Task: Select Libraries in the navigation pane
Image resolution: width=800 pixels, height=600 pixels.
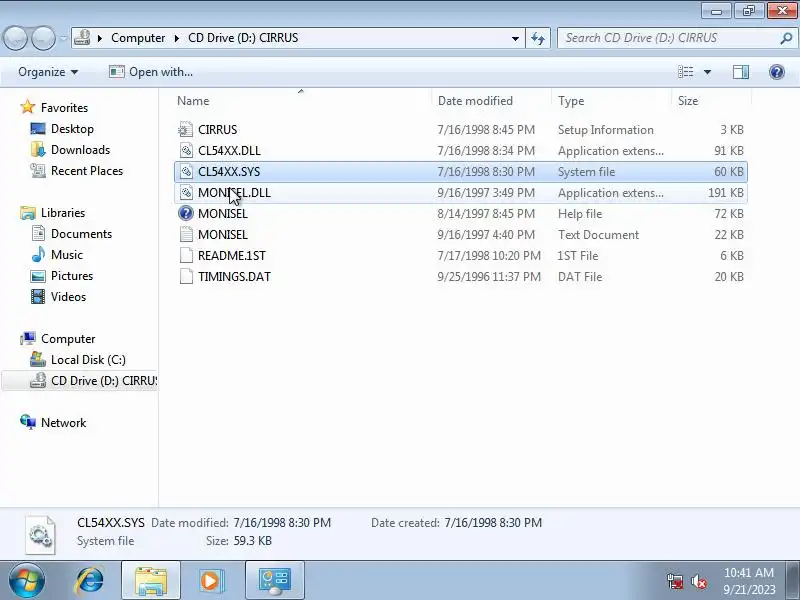Action: pyautogui.click(x=63, y=212)
